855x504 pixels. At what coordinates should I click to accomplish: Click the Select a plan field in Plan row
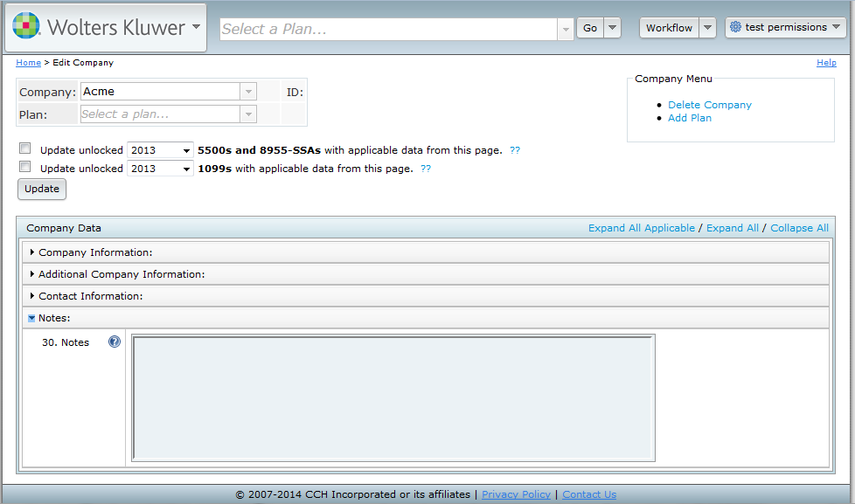(x=160, y=114)
